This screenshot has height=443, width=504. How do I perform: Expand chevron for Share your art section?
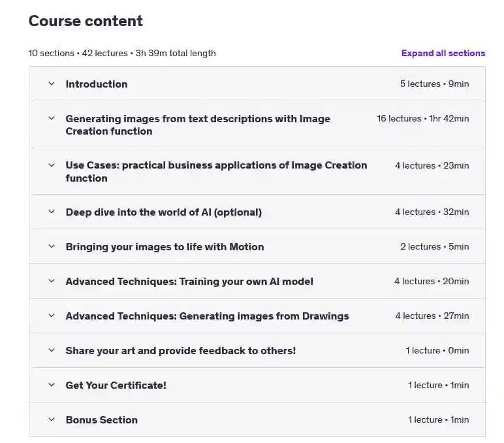(x=52, y=350)
